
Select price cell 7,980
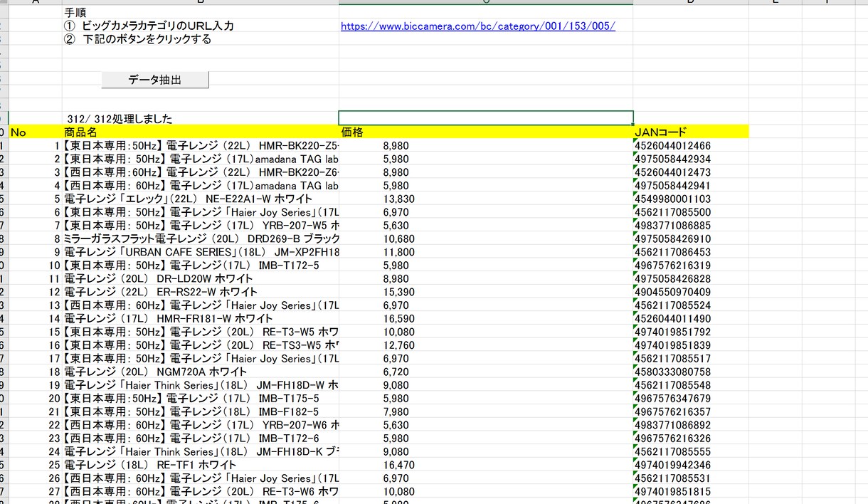click(x=486, y=411)
